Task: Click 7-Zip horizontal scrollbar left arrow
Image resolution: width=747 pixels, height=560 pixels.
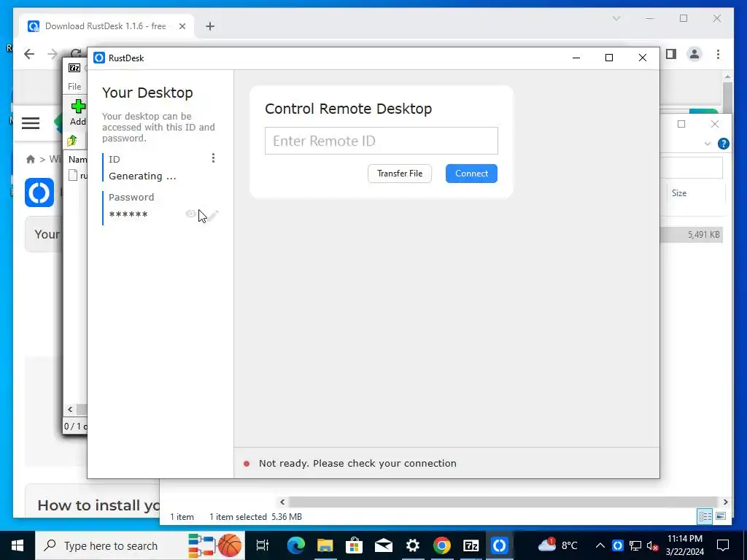Action: click(71, 410)
